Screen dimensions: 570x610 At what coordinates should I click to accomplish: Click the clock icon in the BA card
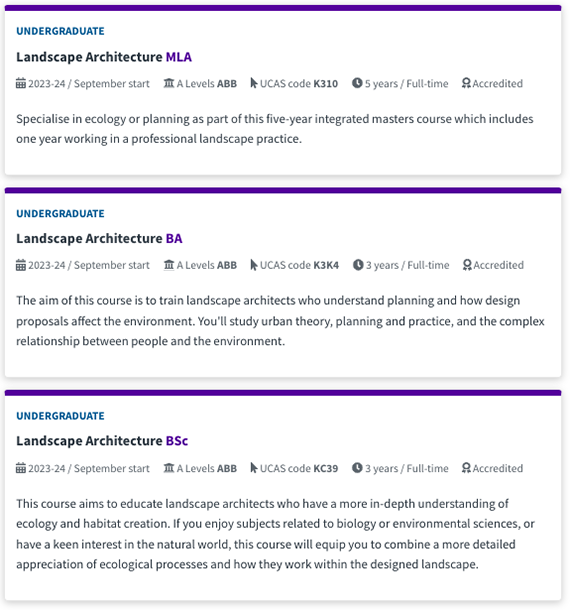(358, 265)
